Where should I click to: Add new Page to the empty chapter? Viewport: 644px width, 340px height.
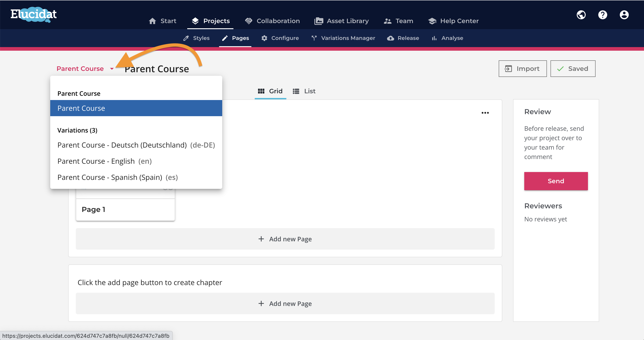(x=285, y=303)
